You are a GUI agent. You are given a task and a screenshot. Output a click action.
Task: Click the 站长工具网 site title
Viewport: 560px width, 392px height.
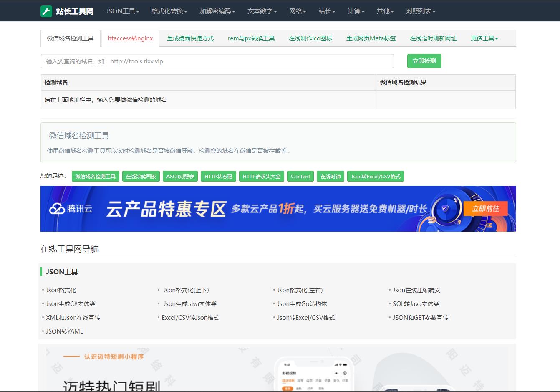coord(75,11)
